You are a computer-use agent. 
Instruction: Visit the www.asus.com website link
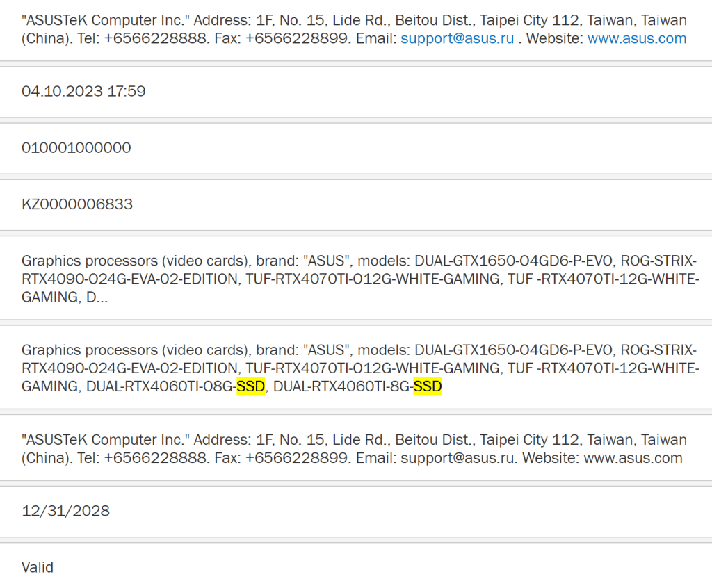[637, 39]
